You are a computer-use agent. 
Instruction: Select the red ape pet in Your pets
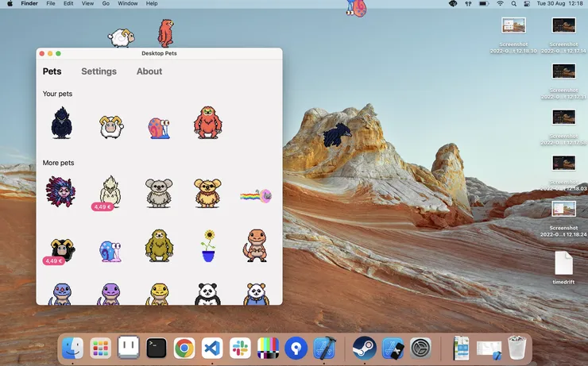click(207, 122)
